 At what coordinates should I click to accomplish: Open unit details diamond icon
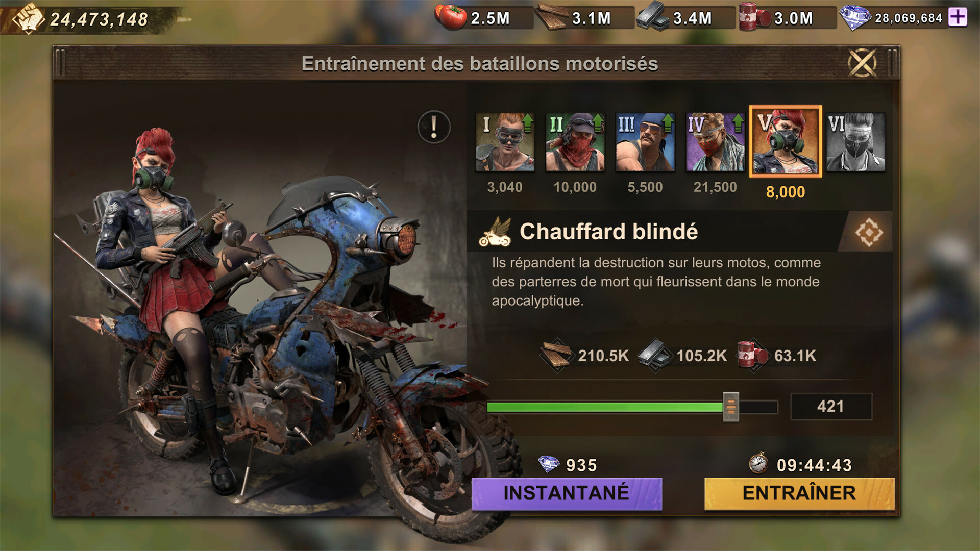(x=869, y=232)
